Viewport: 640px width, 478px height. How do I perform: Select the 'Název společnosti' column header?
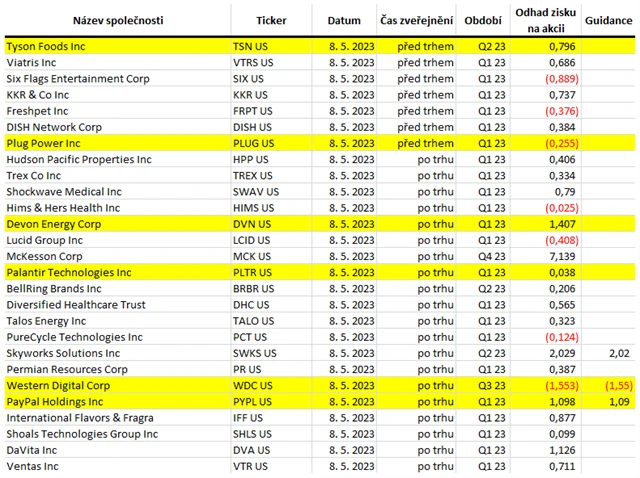tap(118, 20)
